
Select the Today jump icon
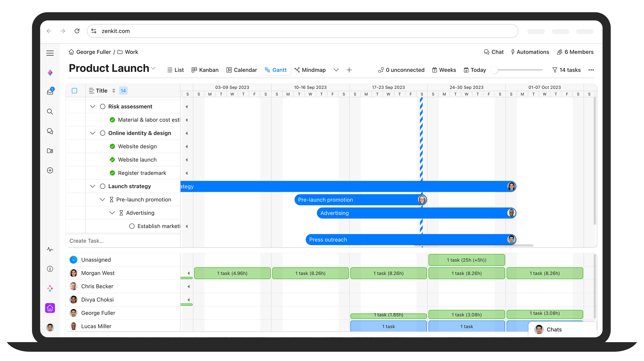click(x=466, y=70)
